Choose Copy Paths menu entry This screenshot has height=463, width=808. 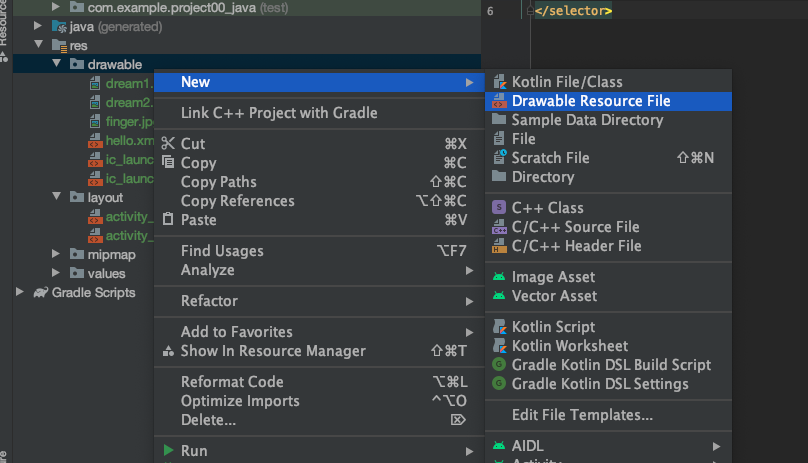(x=319, y=182)
